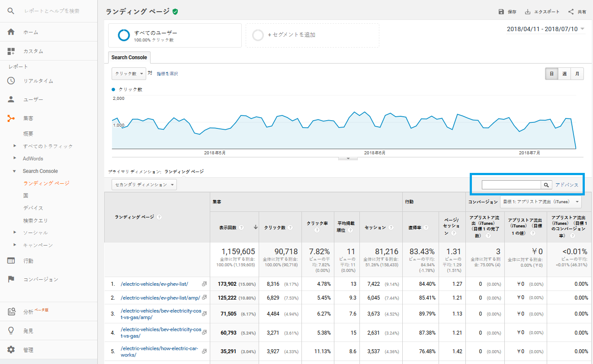This screenshot has height=364, width=593.
Task: Switch chart to 週 weekly view
Action: (564, 74)
